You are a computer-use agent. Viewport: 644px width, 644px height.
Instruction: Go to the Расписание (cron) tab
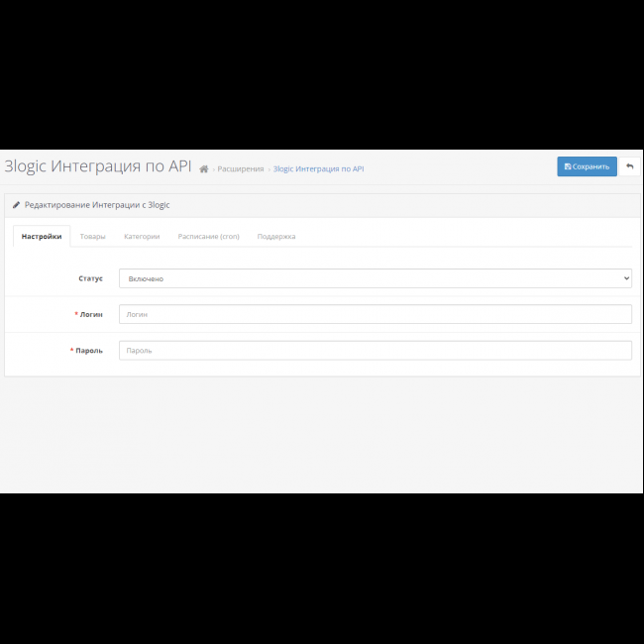[208, 237]
